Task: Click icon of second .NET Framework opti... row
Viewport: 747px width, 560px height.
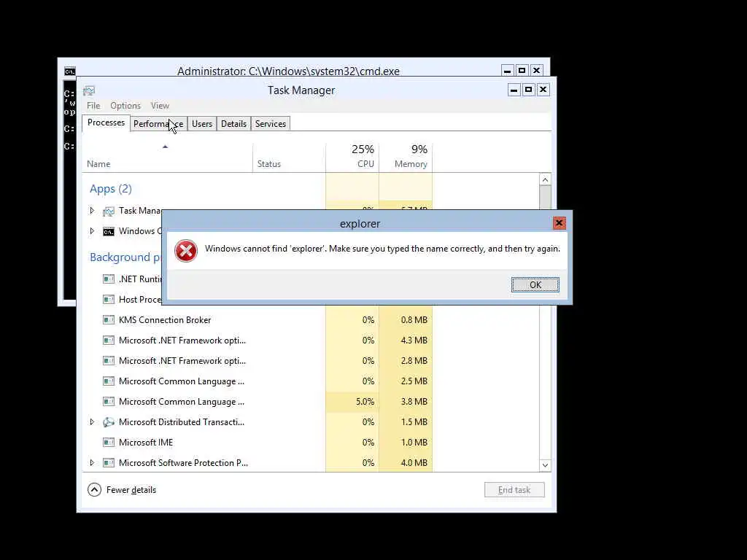Action: click(x=109, y=361)
